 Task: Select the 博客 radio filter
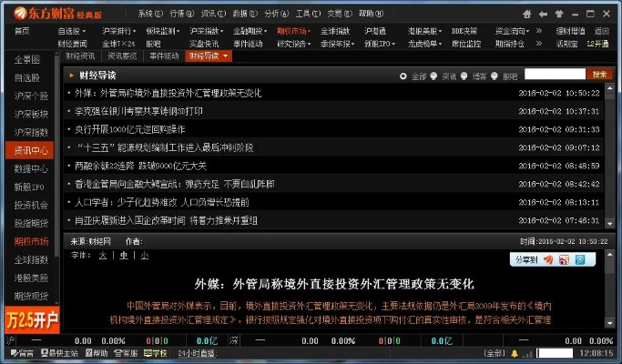point(469,76)
